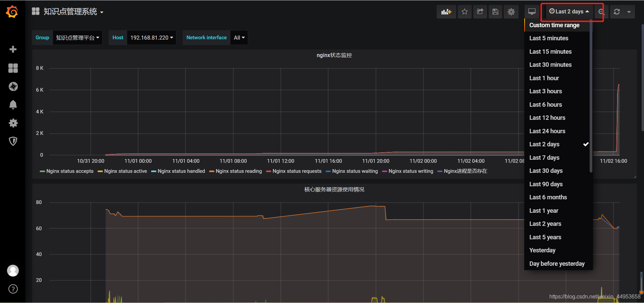Choose Last 24 hours range
Image resolution: width=644 pixels, height=303 pixels.
coord(557,131)
